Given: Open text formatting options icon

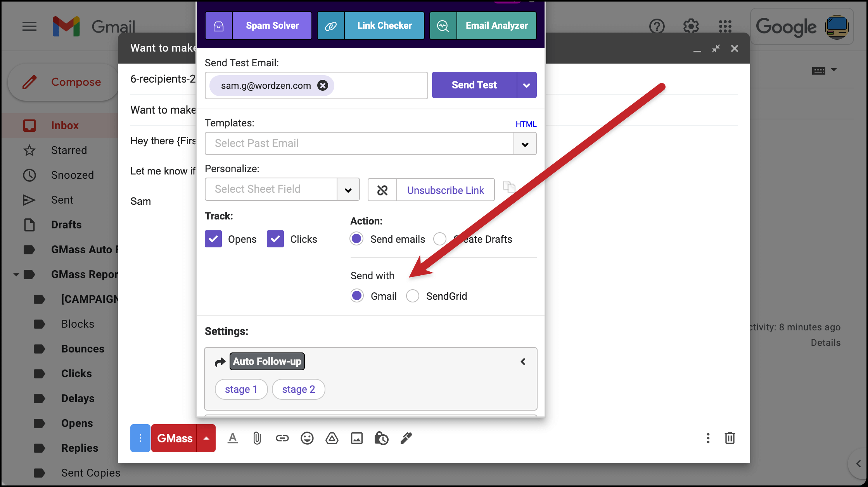Looking at the screenshot, I should [x=233, y=438].
